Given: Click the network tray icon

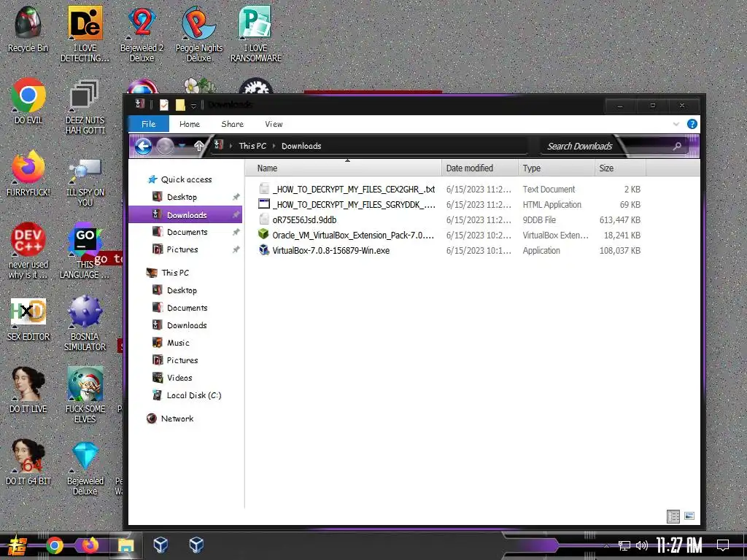Looking at the screenshot, I should [624, 545].
